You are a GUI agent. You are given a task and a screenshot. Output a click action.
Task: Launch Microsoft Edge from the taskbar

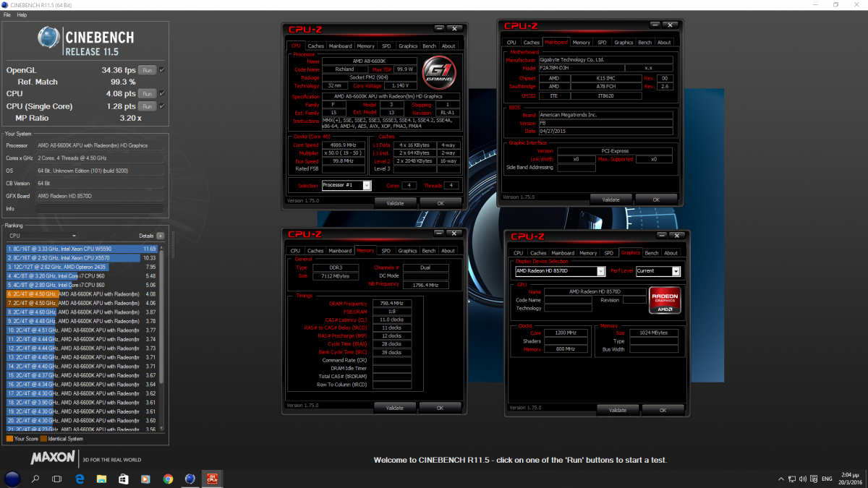point(80,479)
